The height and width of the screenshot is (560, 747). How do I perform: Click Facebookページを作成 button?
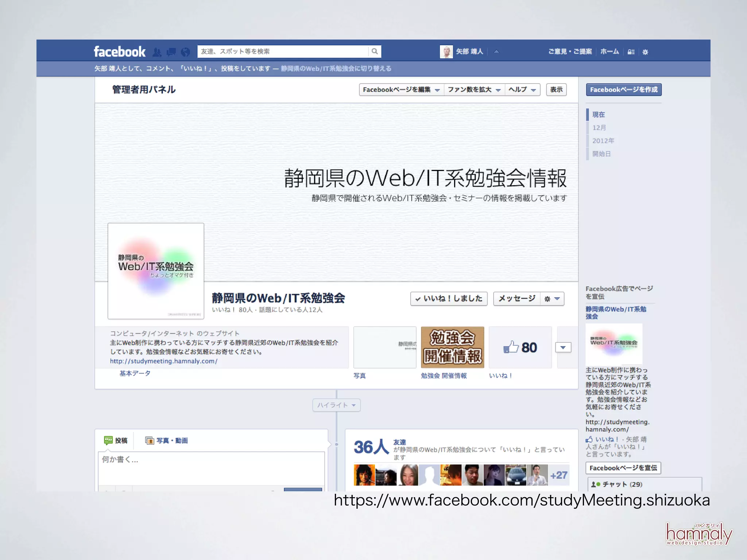624,90
